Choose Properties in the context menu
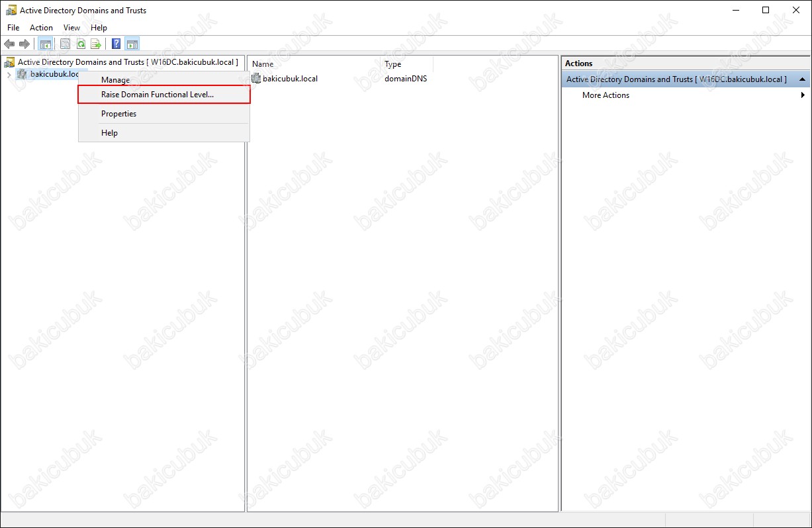 [163, 114]
